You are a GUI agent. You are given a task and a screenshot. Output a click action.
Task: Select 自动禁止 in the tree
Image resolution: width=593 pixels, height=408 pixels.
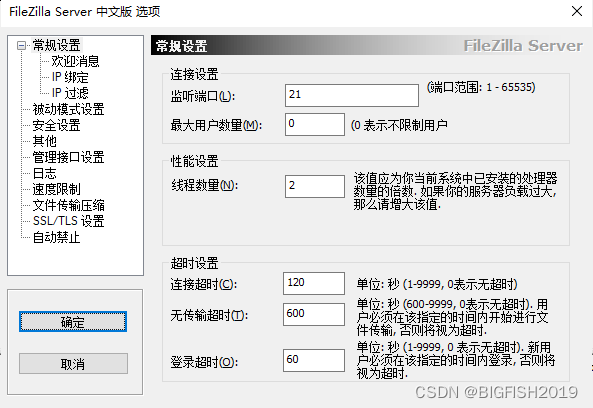[56, 237]
